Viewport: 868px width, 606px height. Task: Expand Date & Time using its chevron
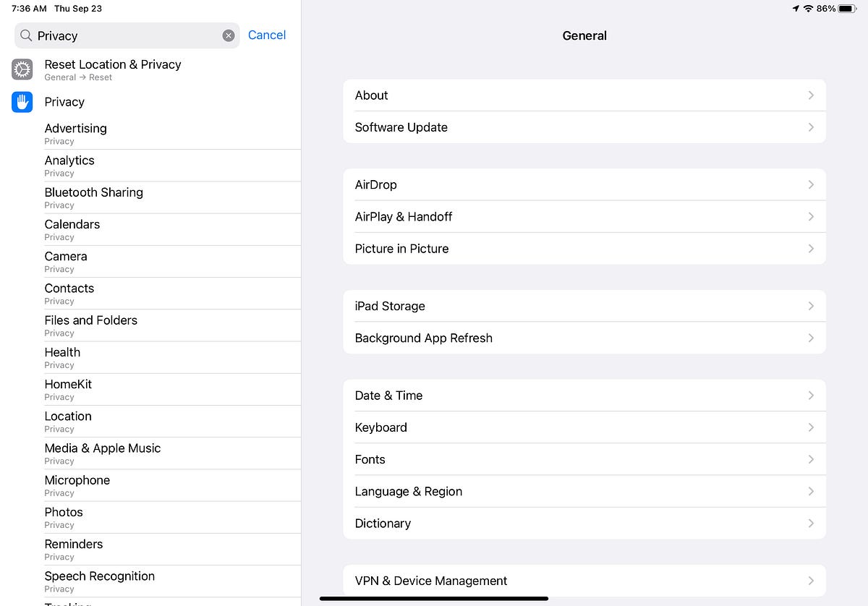[x=811, y=396]
